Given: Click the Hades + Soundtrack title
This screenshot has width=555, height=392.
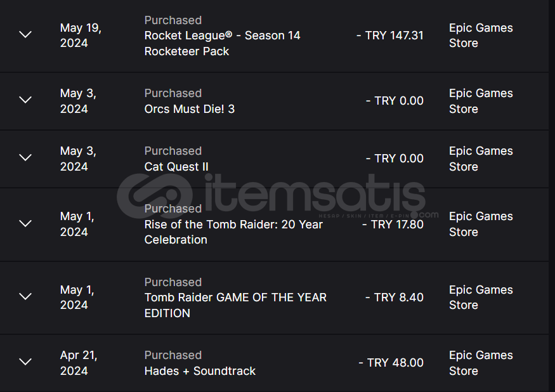Looking at the screenshot, I should 200,370.
